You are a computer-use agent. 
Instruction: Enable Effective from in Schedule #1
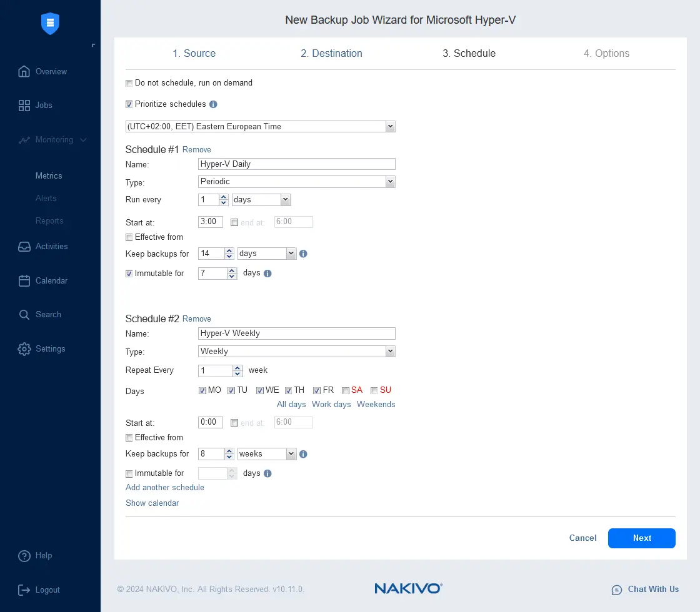129,237
